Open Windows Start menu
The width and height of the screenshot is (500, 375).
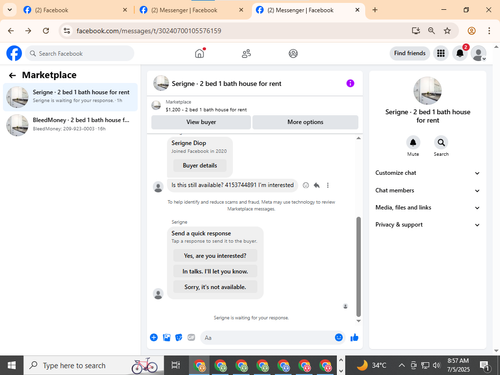pos(11,365)
